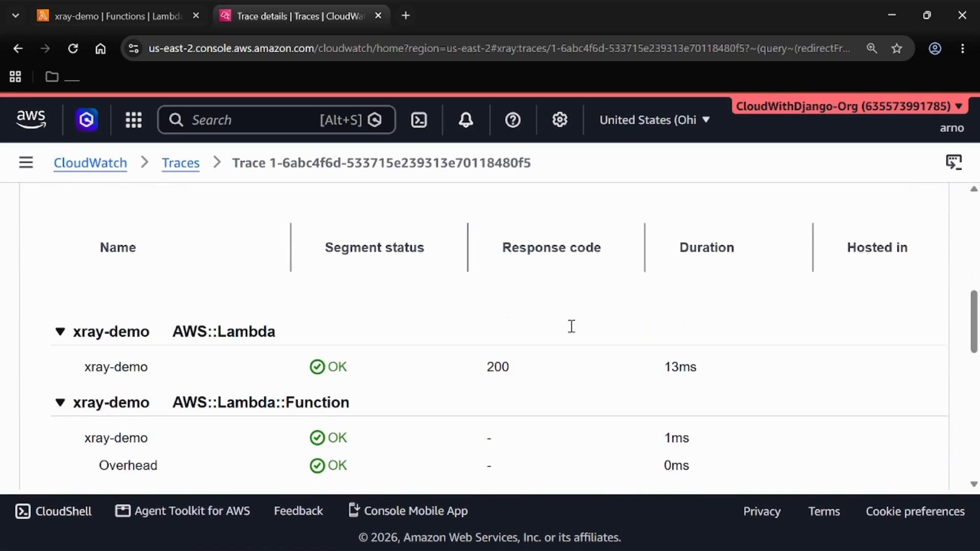The image size is (980, 551).
Task: Click the OK status in 13ms row
Action: click(328, 367)
